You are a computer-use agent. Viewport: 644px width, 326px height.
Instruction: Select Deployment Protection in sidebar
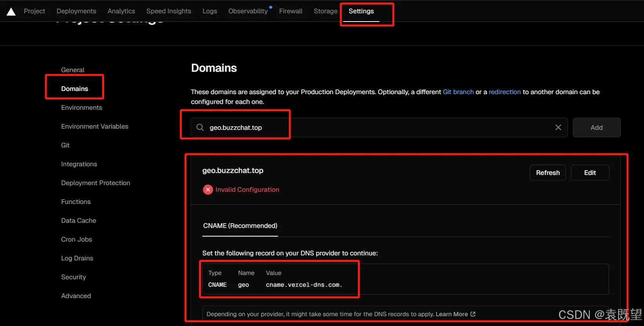(x=96, y=183)
